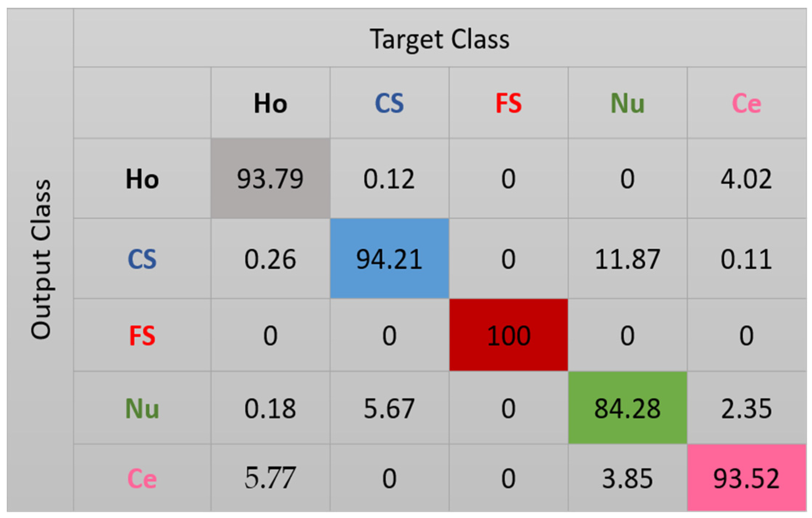The height and width of the screenshot is (518, 812).
Task: Click the red FS row label
Action: [142, 335]
